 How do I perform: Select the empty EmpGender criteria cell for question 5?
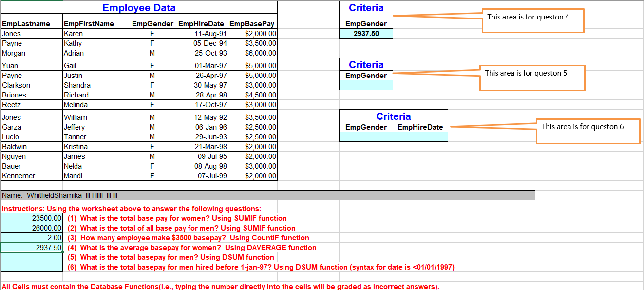click(366, 84)
